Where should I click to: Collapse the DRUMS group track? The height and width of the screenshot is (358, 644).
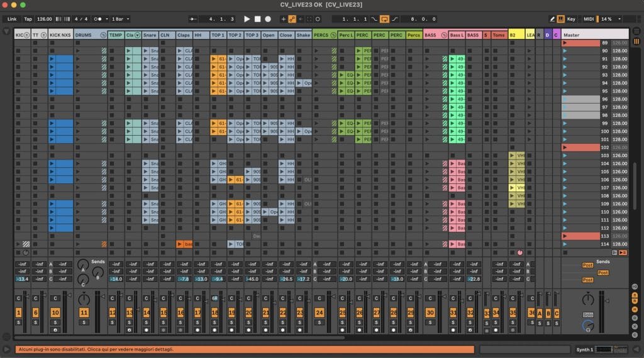(x=103, y=35)
